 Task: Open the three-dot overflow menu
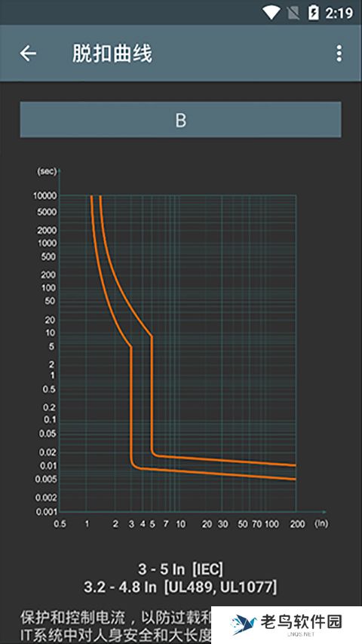coord(339,54)
